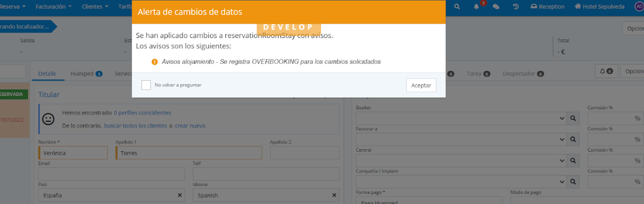The width and height of the screenshot is (644, 204).
Task: Click the search magnifier in top bar
Action: coord(457,7)
